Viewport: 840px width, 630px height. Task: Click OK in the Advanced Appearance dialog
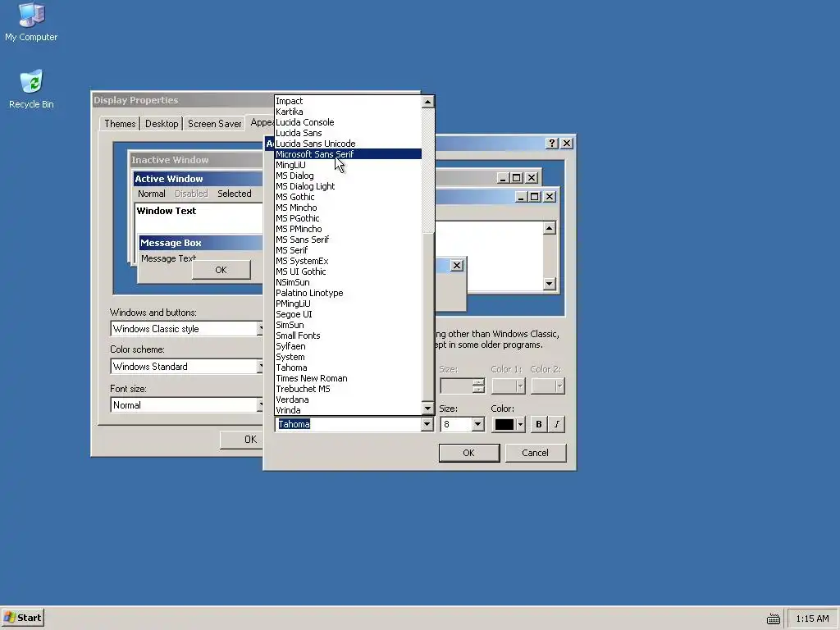(468, 453)
